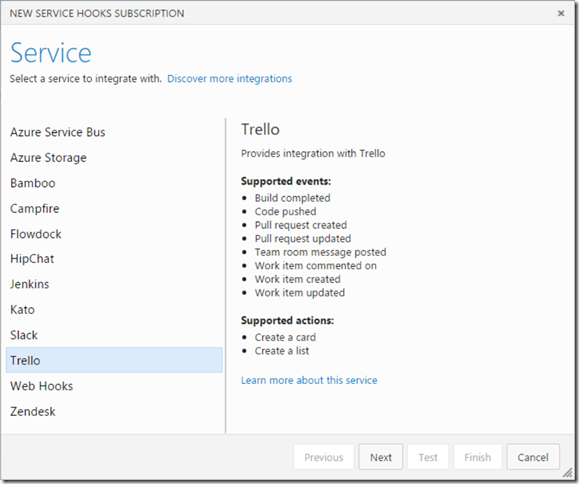The image size is (579, 484).
Task: Click the Create a list action
Action: (x=282, y=351)
